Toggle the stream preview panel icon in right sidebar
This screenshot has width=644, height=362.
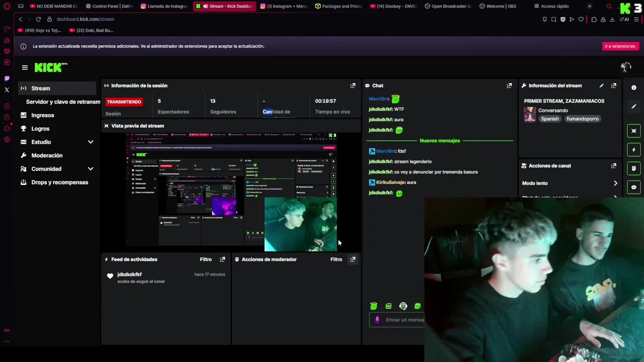click(x=634, y=131)
